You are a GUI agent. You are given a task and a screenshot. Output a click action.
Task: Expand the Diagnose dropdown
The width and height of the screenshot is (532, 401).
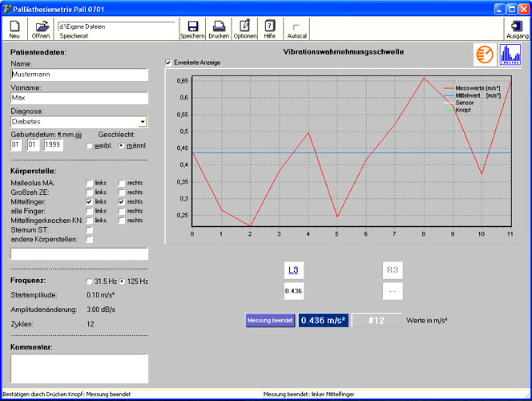click(143, 122)
